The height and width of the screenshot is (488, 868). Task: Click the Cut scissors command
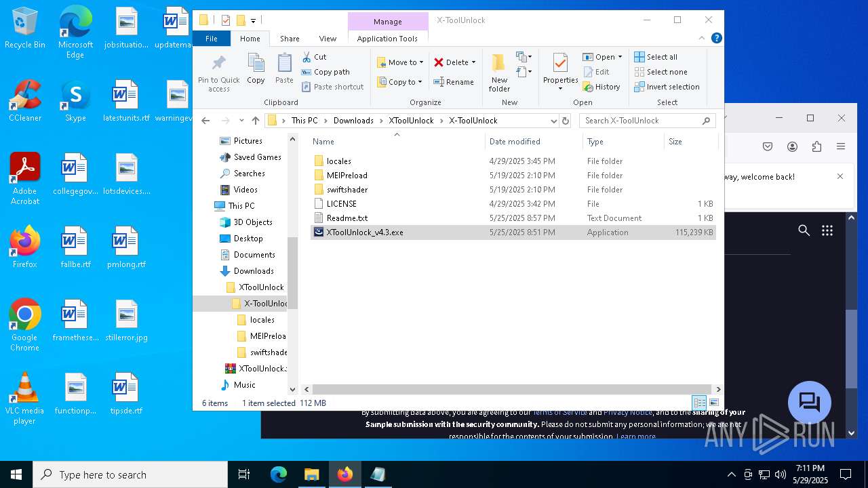[314, 57]
